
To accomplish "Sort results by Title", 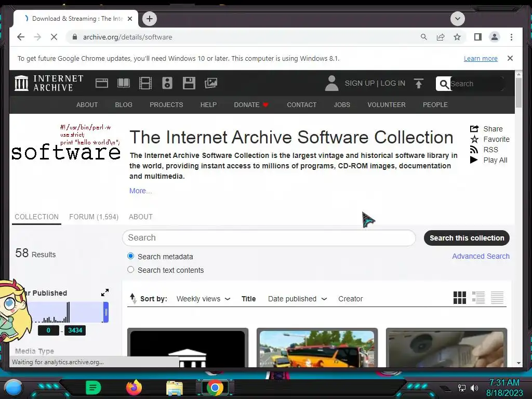I will [248, 299].
